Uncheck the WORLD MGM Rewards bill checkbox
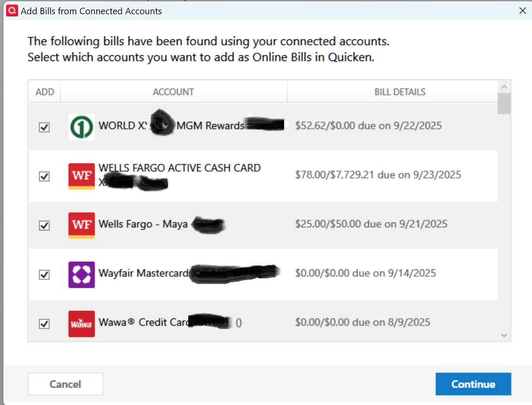The width and height of the screenshot is (532, 405). (44, 128)
